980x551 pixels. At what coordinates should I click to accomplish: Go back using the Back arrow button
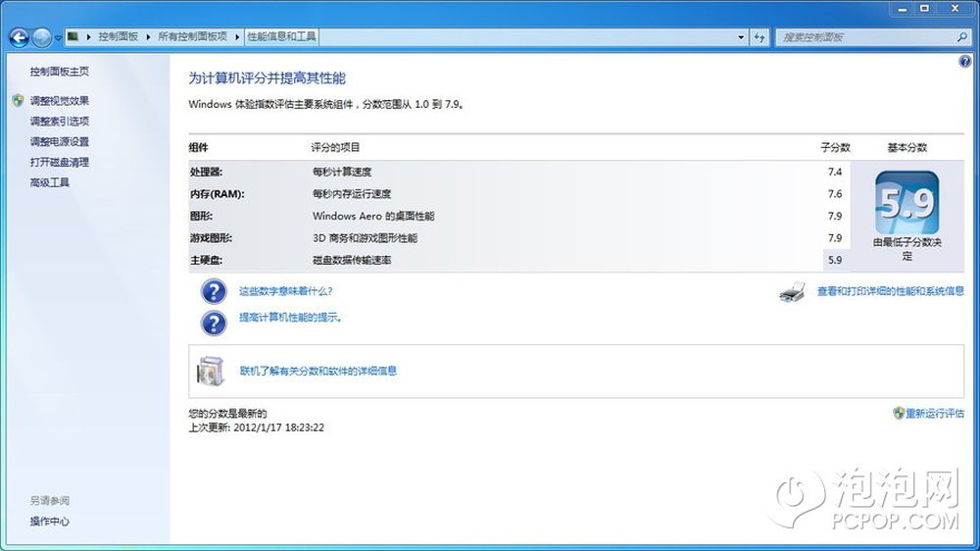20,37
